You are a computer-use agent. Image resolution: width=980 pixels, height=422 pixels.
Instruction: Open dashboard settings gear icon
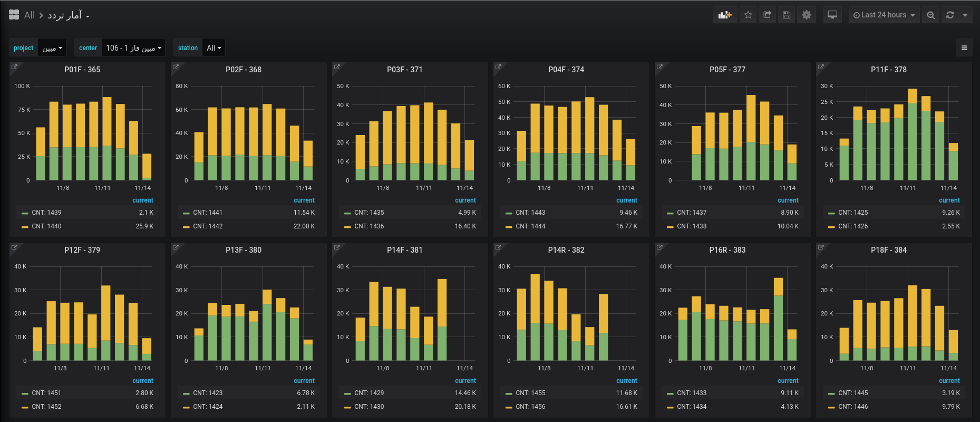[806, 15]
